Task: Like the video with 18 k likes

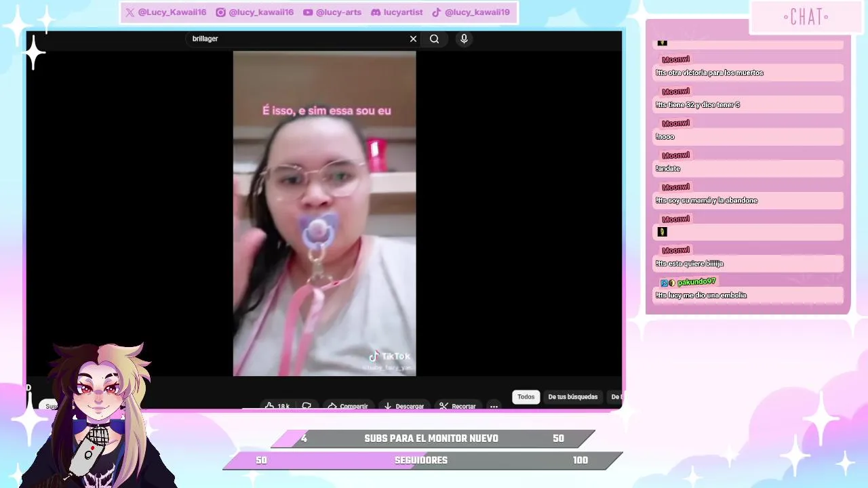Action: pos(277,406)
